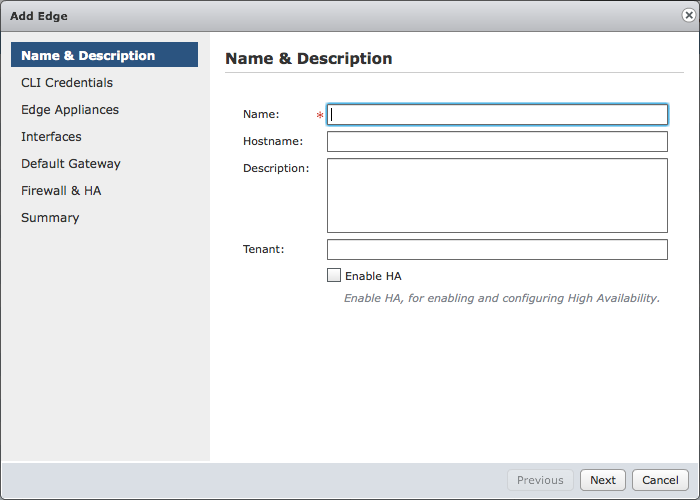Click the Enable HA label text
The width and height of the screenshot is (700, 500).
pyautogui.click(x=373, y=276)
